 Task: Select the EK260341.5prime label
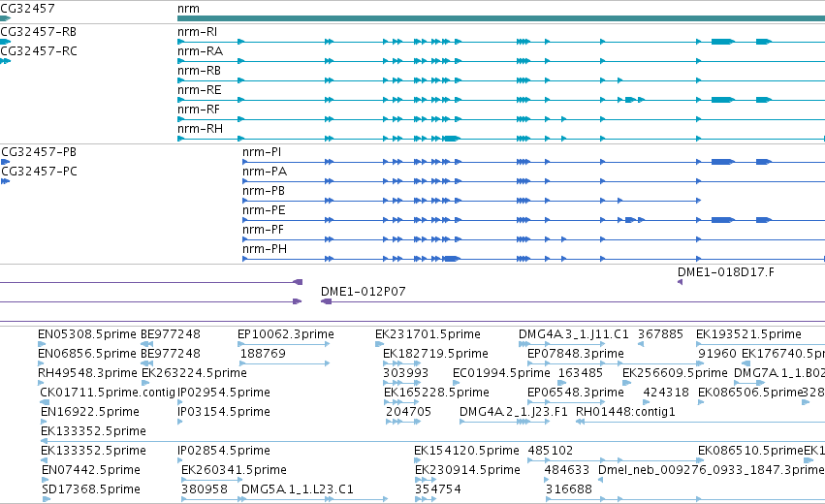(x=234, y=470)
